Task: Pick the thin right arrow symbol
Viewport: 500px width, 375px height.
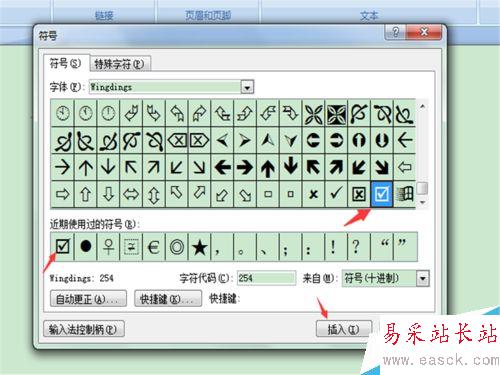Action: tap(63, 167)
